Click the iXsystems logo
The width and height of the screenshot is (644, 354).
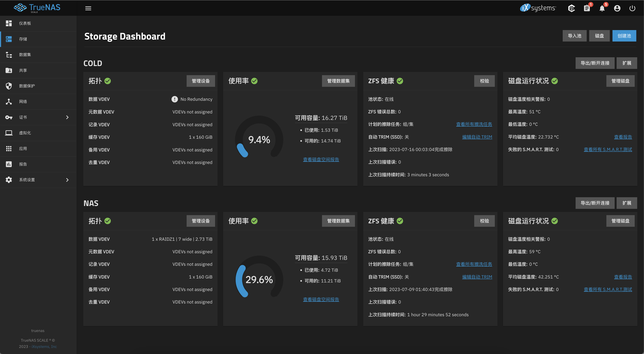(x=538, y=8)
